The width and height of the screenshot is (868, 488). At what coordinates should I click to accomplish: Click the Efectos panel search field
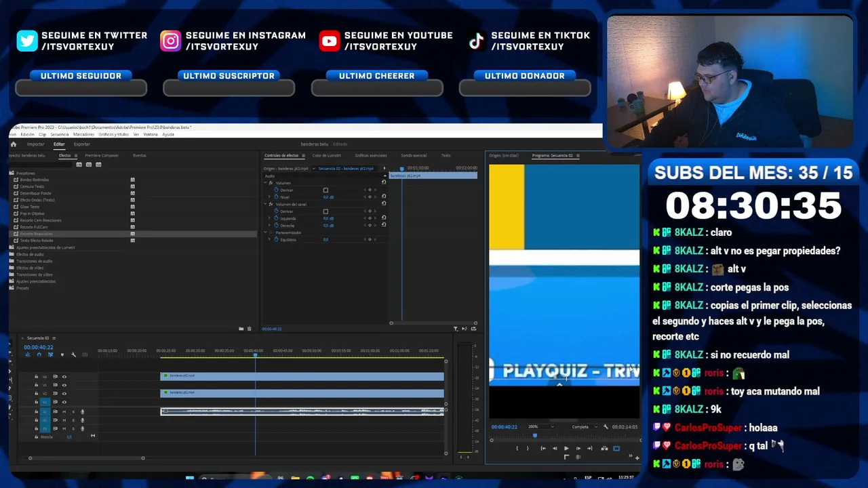click(x=41, y=165)
